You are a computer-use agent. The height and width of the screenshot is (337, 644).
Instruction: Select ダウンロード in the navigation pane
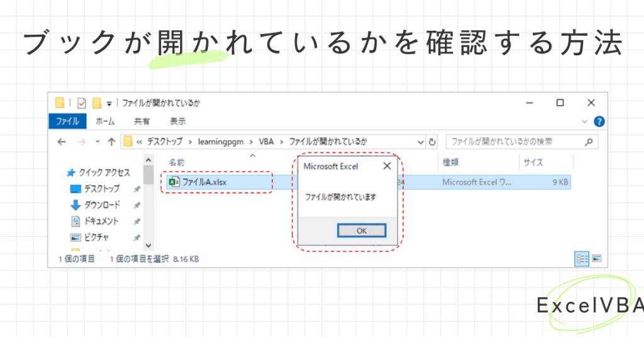click(101, 205)
